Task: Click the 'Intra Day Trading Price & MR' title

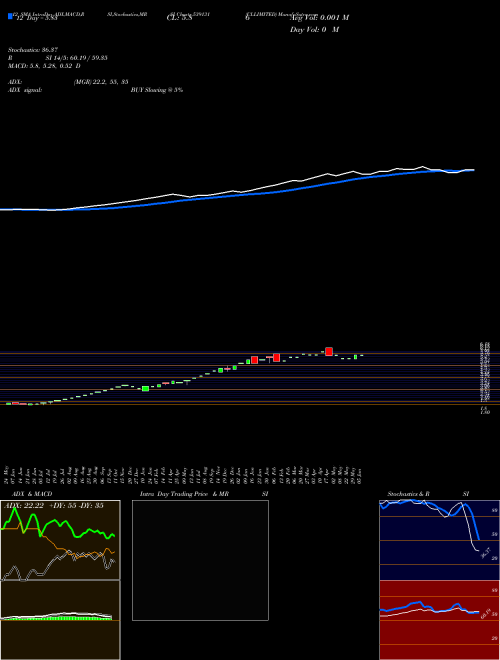Action: 184,494
